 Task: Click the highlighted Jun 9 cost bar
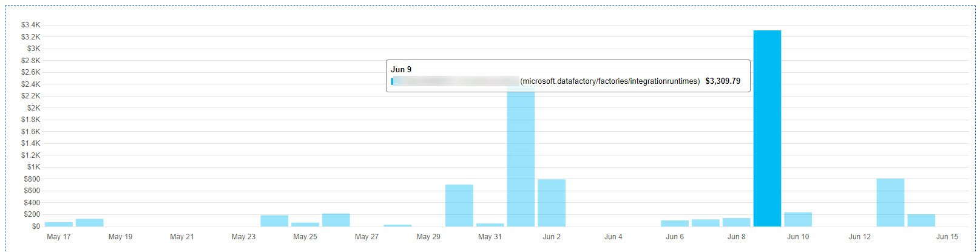(767, 128)
